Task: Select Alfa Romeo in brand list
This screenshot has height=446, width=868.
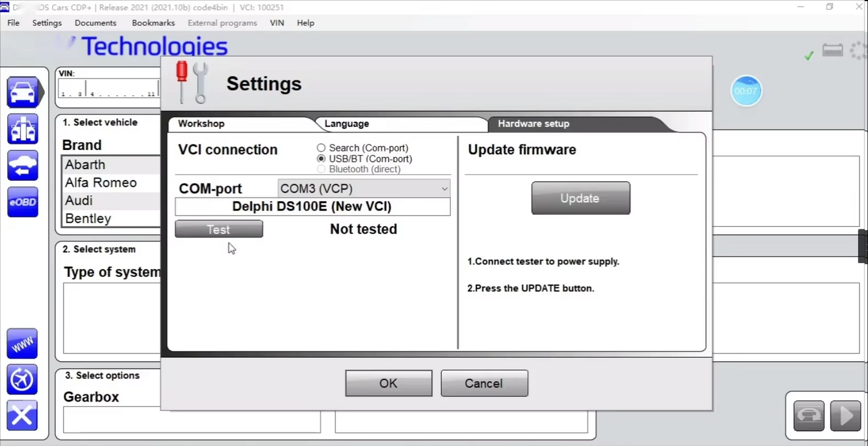Action: click(x=111, y=182)
